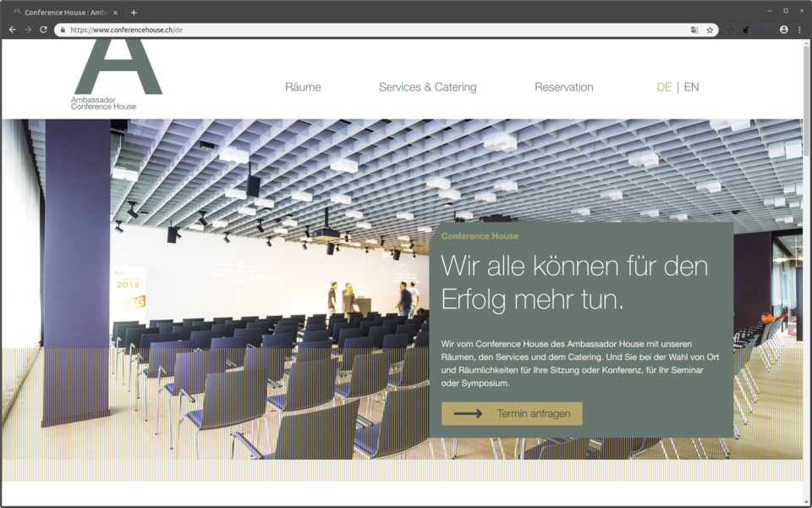Click the browser forward arrow
812x508 pixels.
click(x=28, y=30)
